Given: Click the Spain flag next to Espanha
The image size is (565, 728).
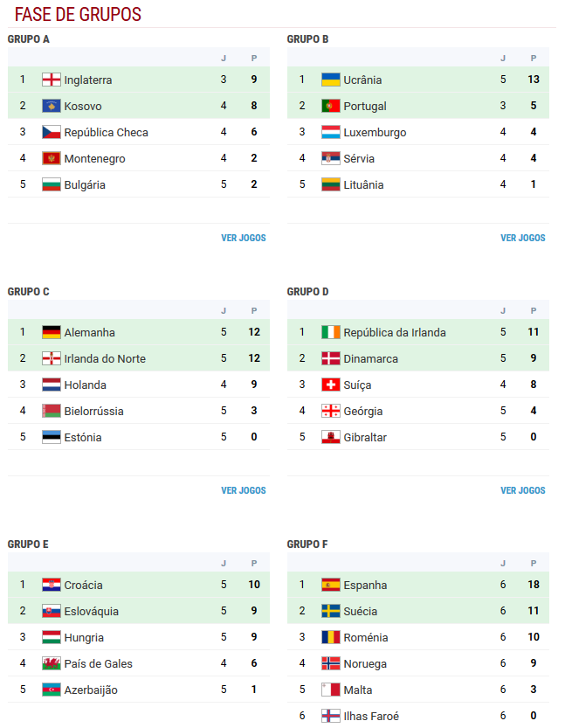Looking at the screenshot, I should tap(331, 585).
